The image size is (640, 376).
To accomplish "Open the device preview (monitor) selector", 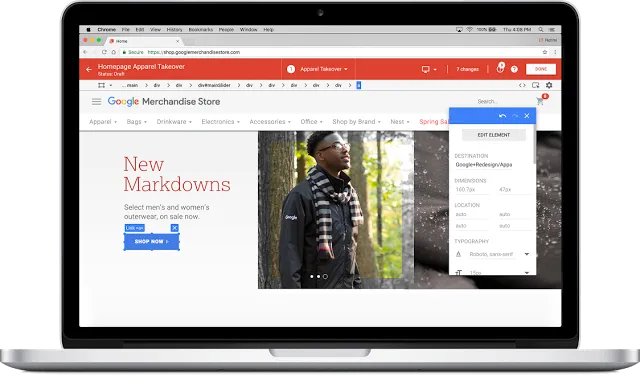I will coord(429,69).
